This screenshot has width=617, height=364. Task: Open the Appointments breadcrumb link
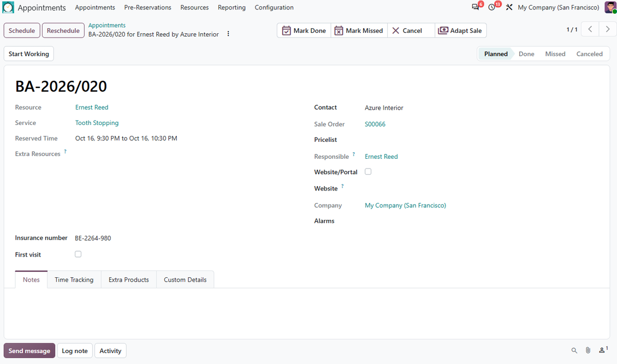tap(106, 25)
